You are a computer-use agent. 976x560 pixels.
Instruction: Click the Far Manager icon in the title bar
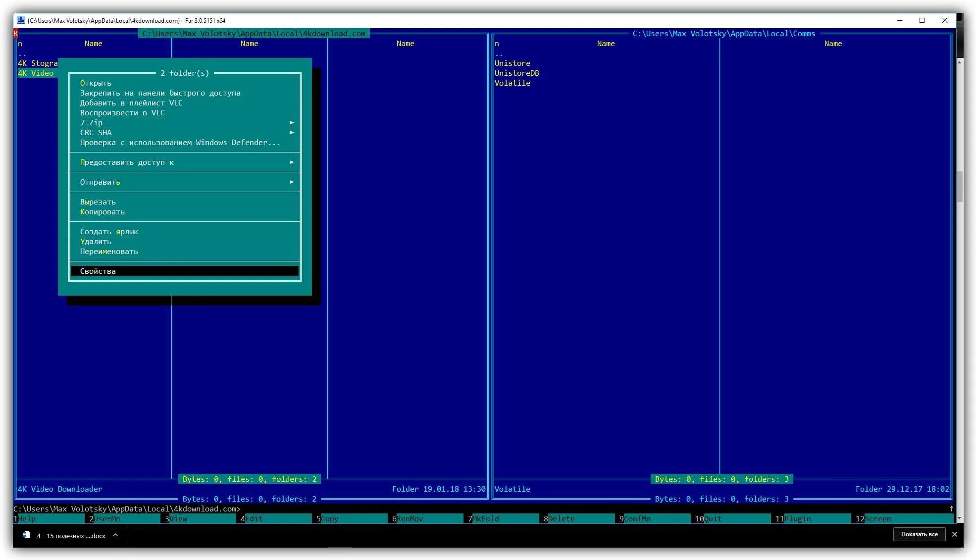[21, 20]
